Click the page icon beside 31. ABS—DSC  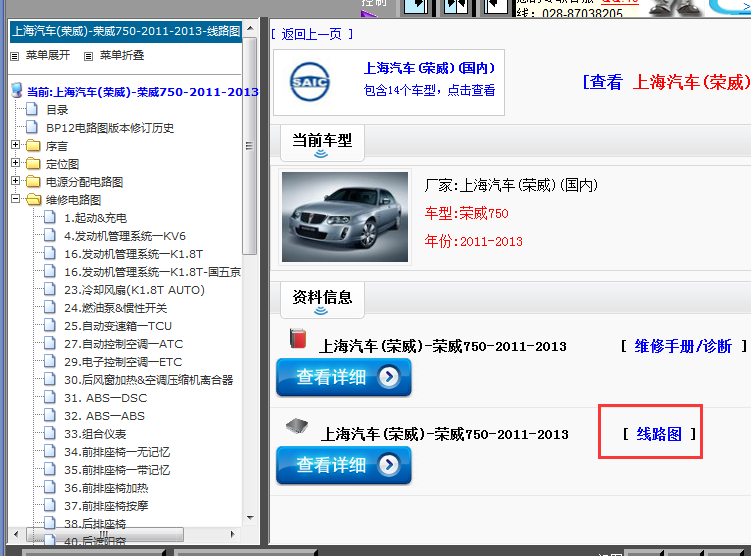[x=50, y=397]
